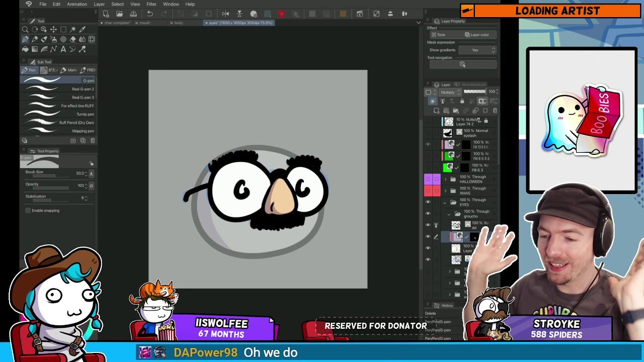
Task: Select Marker sub tool group tab
Action: [69, 70]
